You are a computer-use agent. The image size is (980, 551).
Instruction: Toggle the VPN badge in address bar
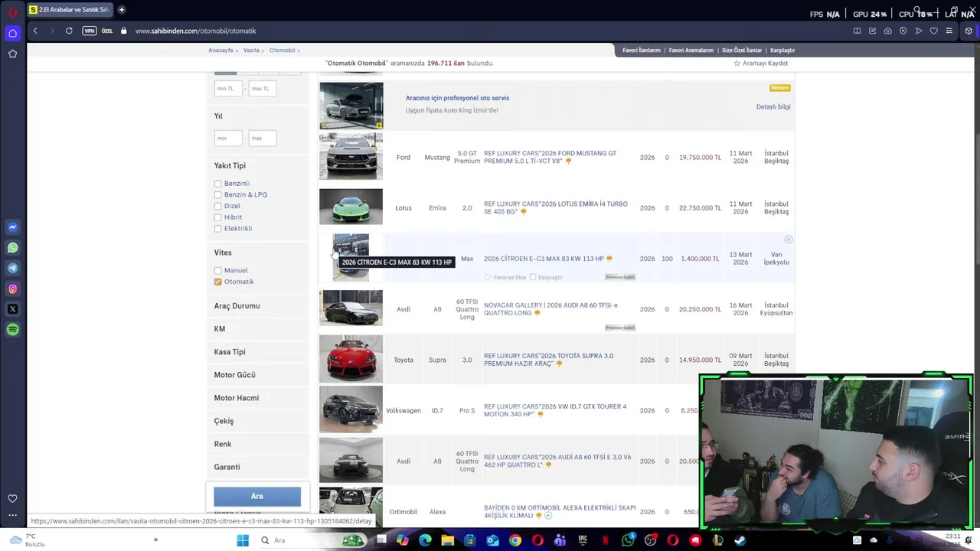pyautogui.click(x=89, y=31)
